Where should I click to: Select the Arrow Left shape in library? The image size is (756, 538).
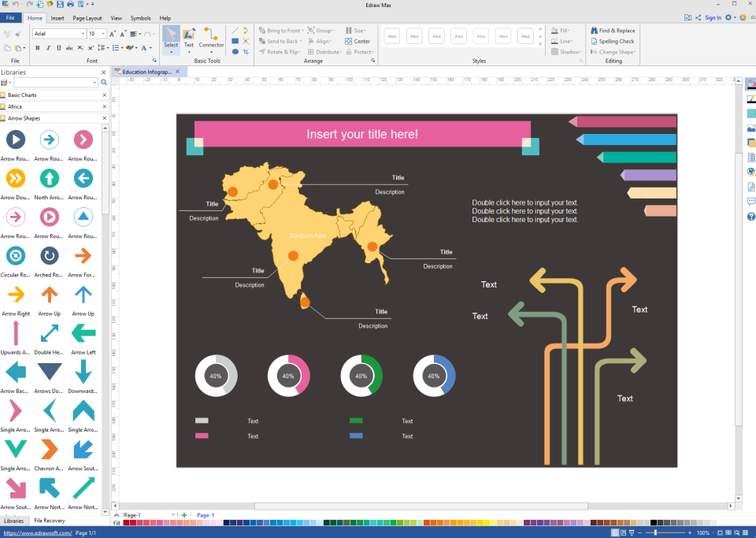[83, 333]
